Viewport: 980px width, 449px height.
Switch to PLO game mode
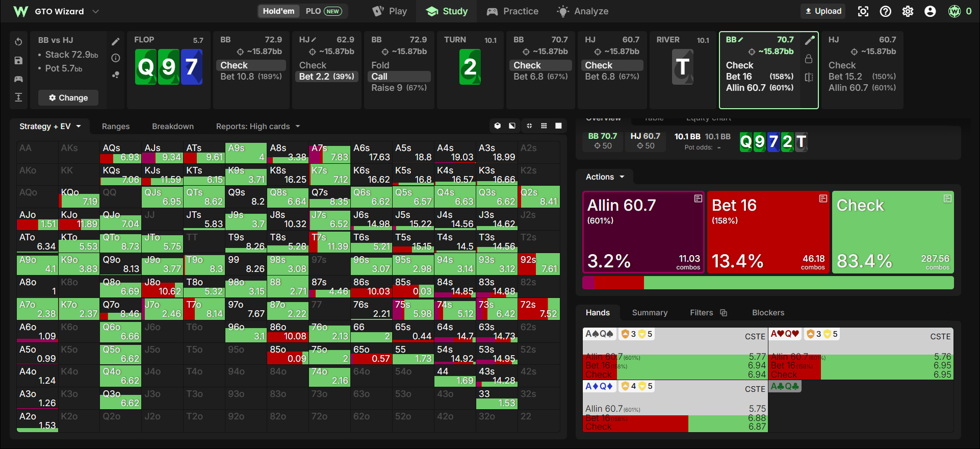tap(323, 11)
